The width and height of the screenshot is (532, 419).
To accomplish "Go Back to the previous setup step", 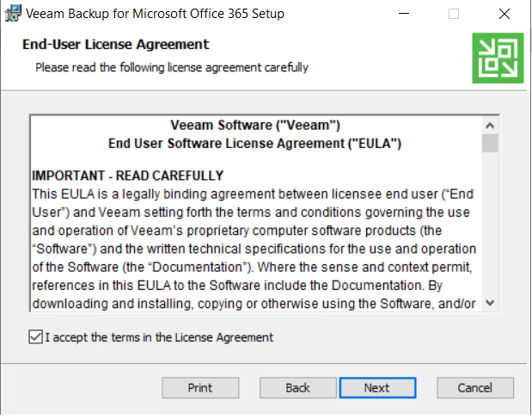I will pyautogui.click(x=298, y=388).
